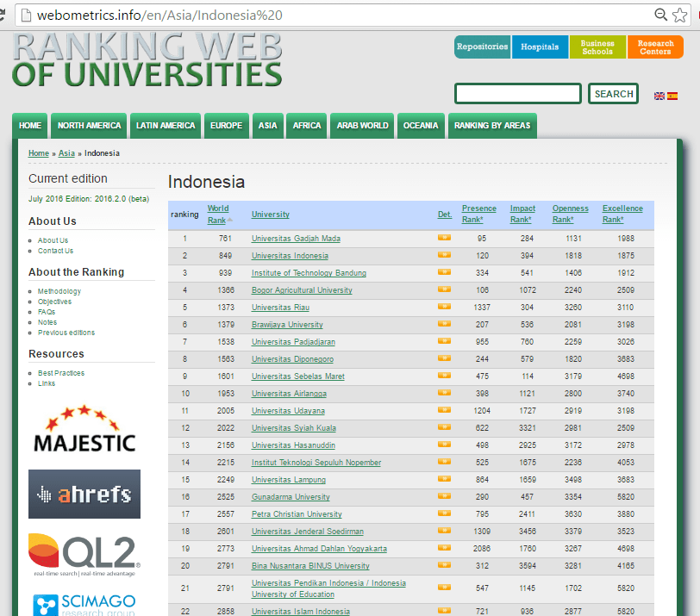
Task: Sort table by World Rank column
Action: pos(218,215)
